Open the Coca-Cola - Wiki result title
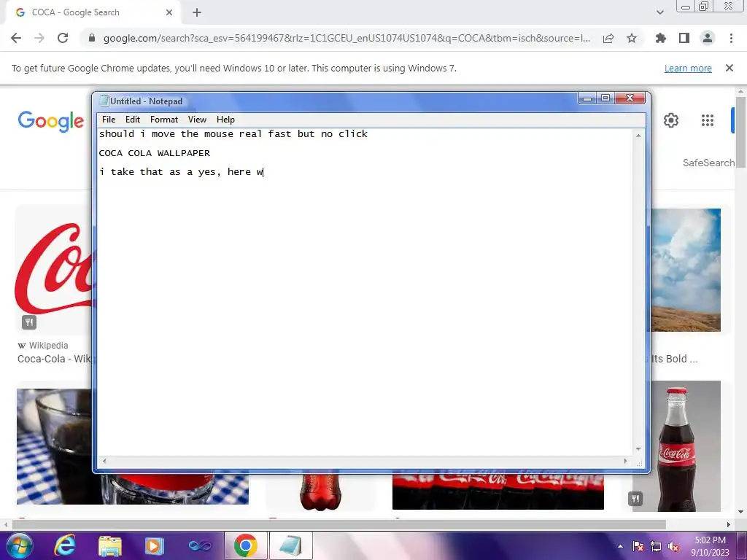Image resolution: width=747 pixels, height=560 pixels. pos(54,359)
